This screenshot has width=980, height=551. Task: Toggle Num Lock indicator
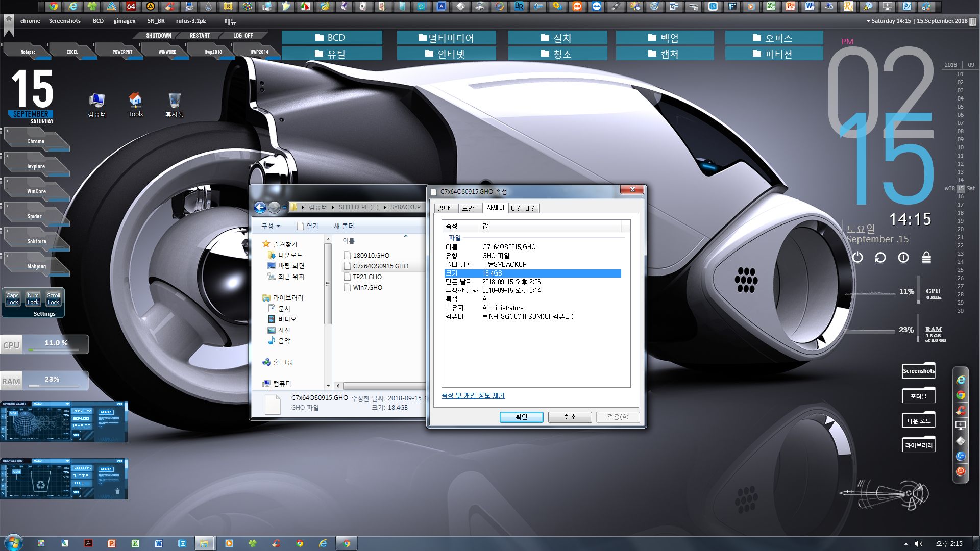click(x=33, y=299)
